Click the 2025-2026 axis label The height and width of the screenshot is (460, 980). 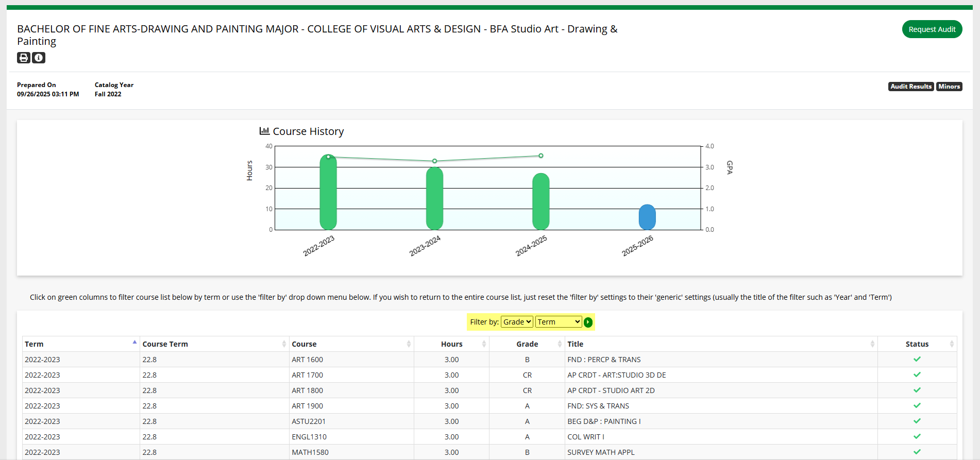(637, 246)
